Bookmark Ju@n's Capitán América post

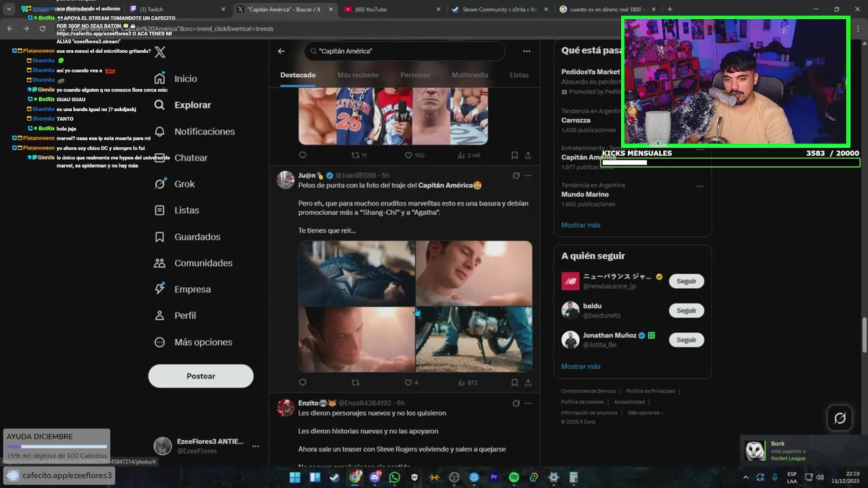(515, 382)
